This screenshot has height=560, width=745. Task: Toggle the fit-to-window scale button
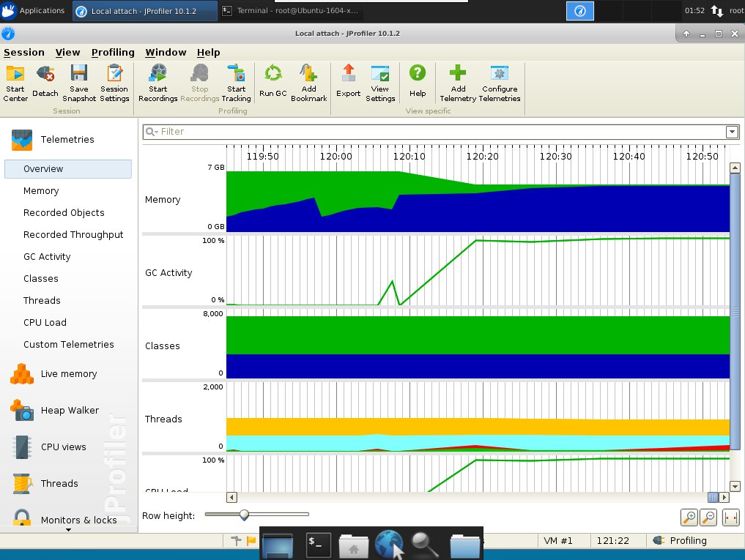click(x=730, y=518)
